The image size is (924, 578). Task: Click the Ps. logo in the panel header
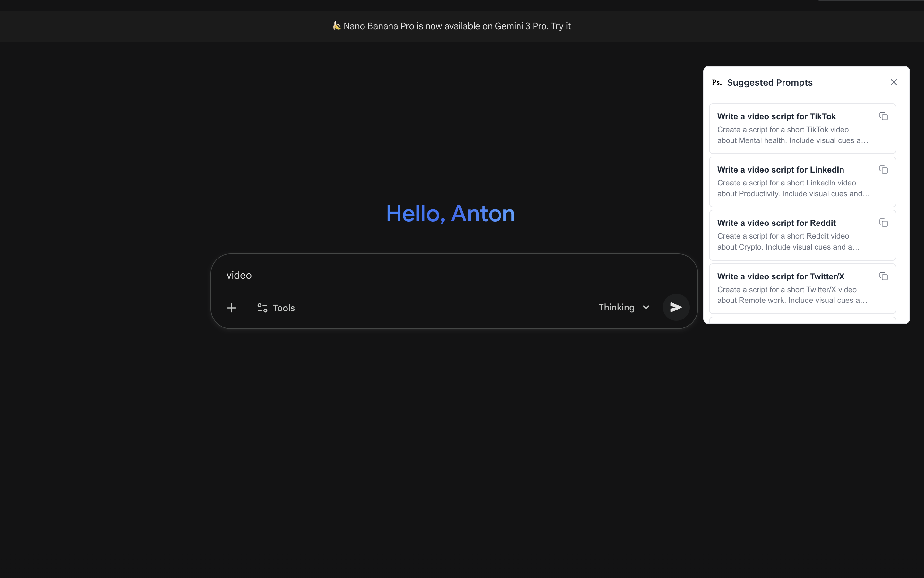pyautogui.click(x=716, y=82)
